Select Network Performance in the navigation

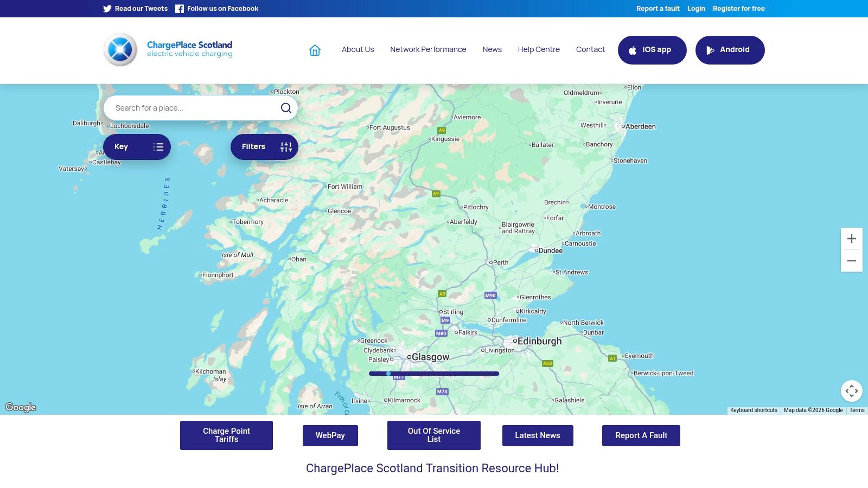click(x=428, y=49)
